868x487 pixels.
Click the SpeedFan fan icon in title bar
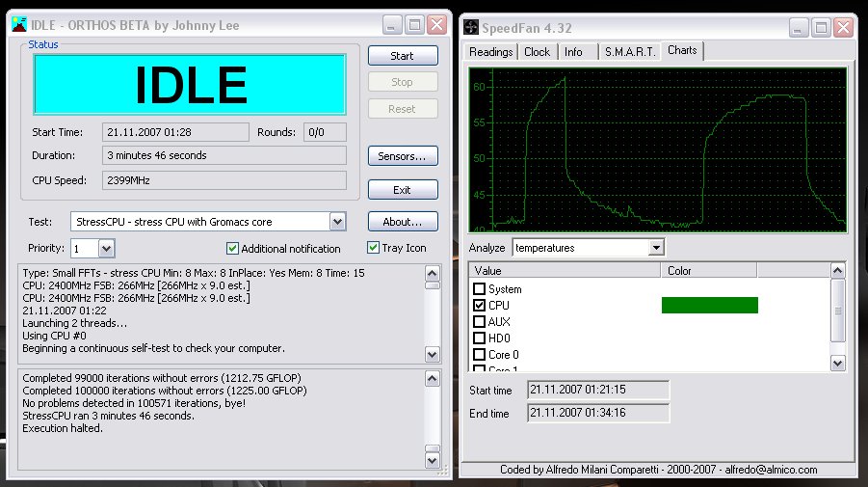tap(471, 27)
